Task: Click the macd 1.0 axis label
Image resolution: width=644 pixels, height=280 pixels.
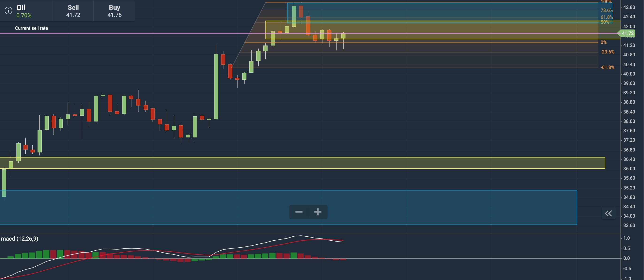Action: (626, 238)
